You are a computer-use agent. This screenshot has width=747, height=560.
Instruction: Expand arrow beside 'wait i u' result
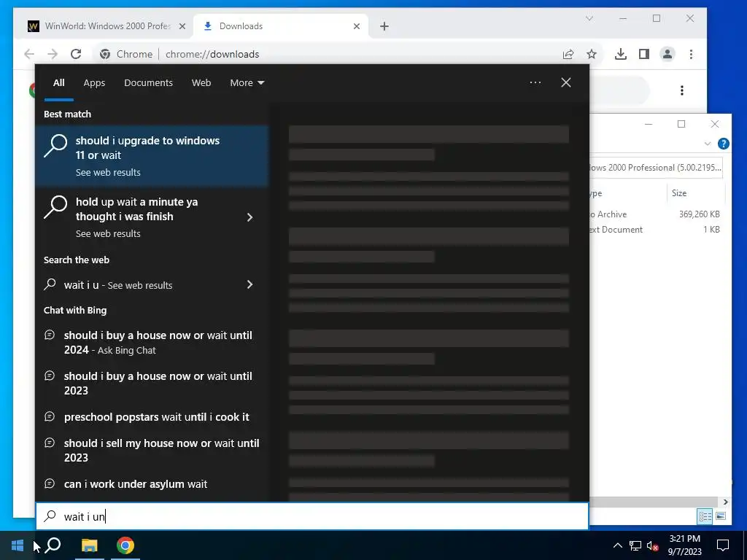[x=249, y=285]
